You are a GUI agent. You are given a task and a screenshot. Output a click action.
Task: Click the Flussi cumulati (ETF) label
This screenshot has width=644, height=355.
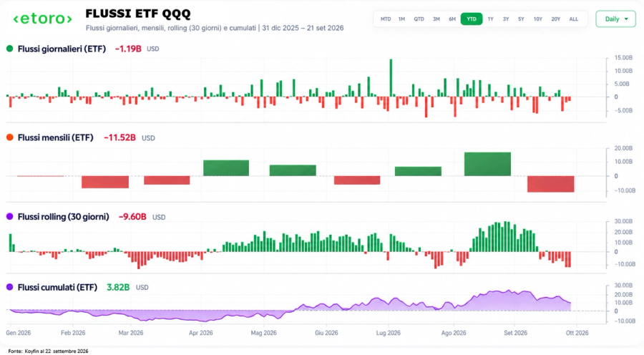click(57, 287)
